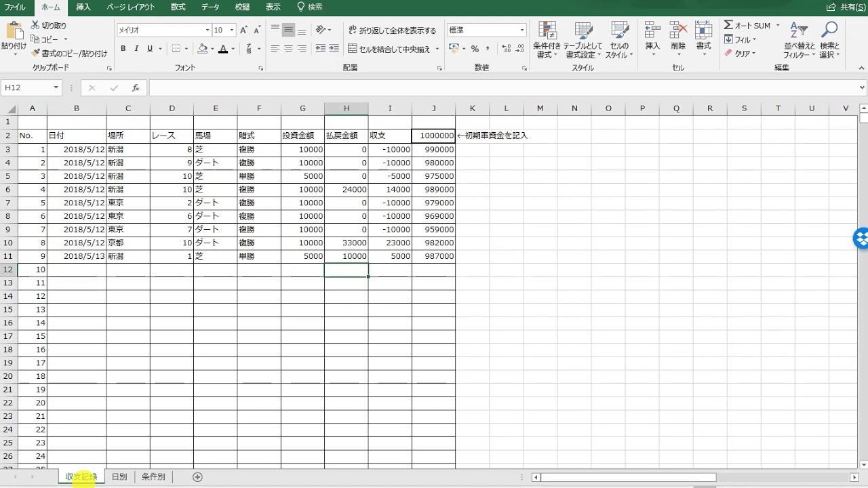Click the increase decimal places icon
Viewport: 868px width, 488px height.
point(506,49)
